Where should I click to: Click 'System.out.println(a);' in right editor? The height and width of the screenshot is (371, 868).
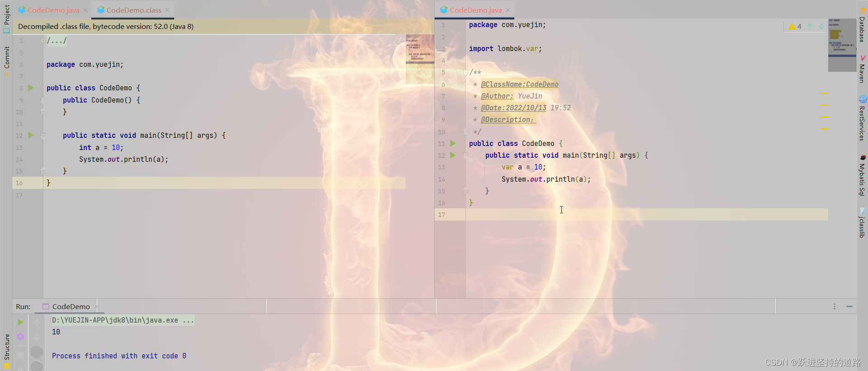tap(546, 179)
